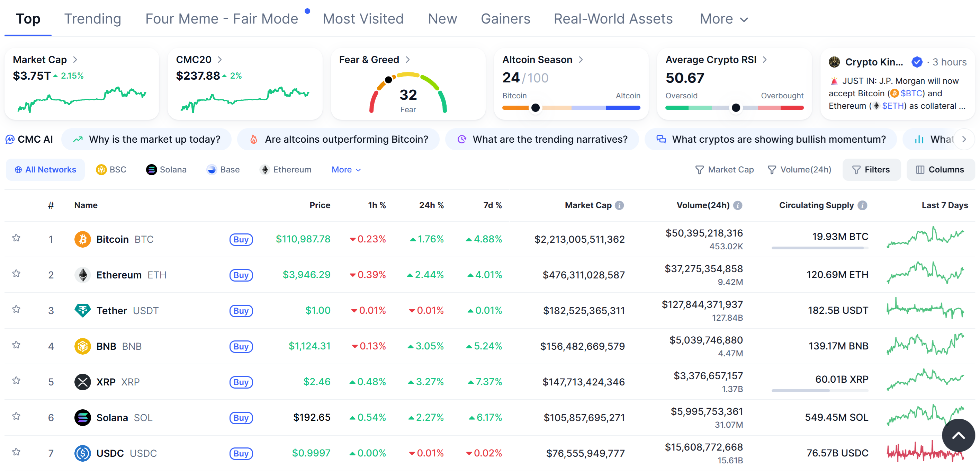Toggle the USDC watchlist star

click(16, 452)
